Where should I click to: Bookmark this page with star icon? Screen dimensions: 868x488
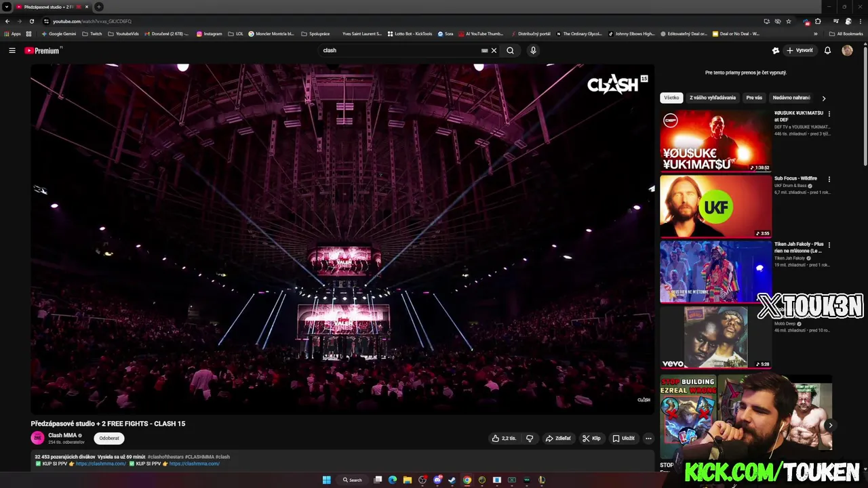pyautogui.click(x=789, y=21)
